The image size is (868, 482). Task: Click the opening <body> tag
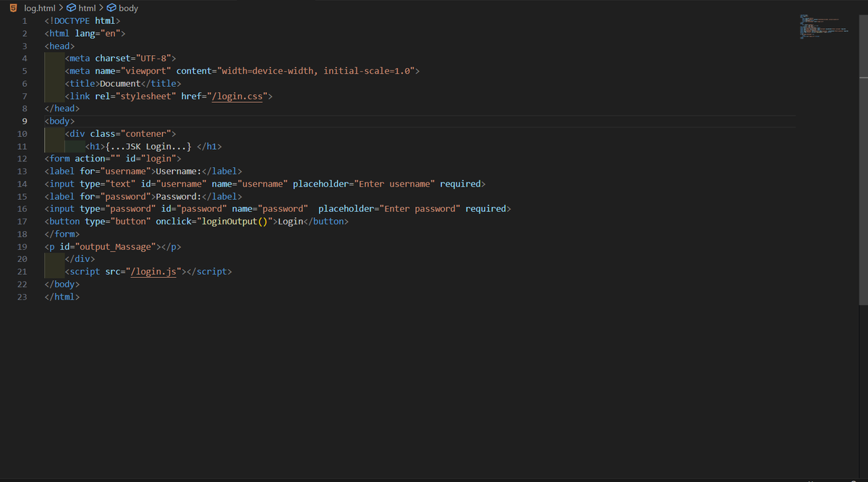(59, 121)
